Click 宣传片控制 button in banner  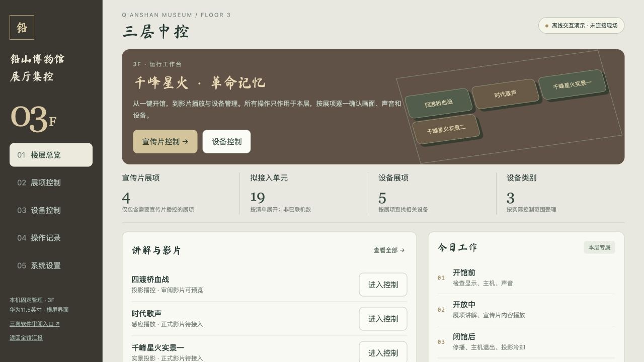(x=165, y=142)
